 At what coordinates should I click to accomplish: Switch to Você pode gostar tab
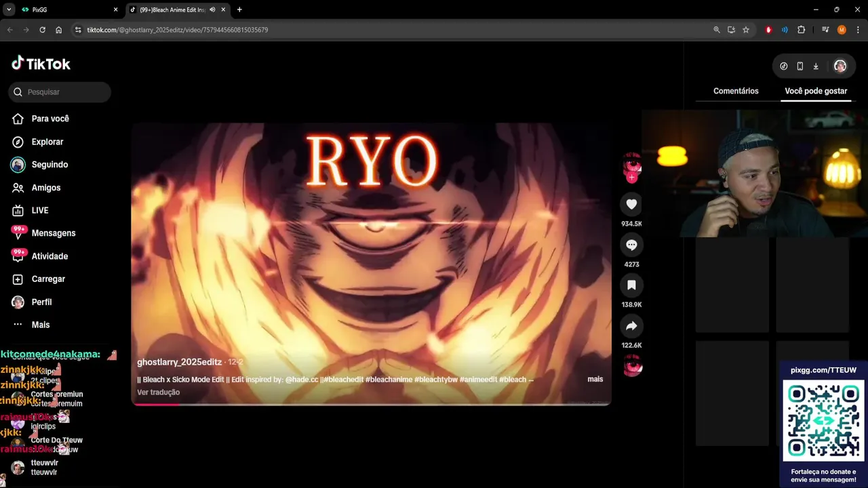[816, 91]
